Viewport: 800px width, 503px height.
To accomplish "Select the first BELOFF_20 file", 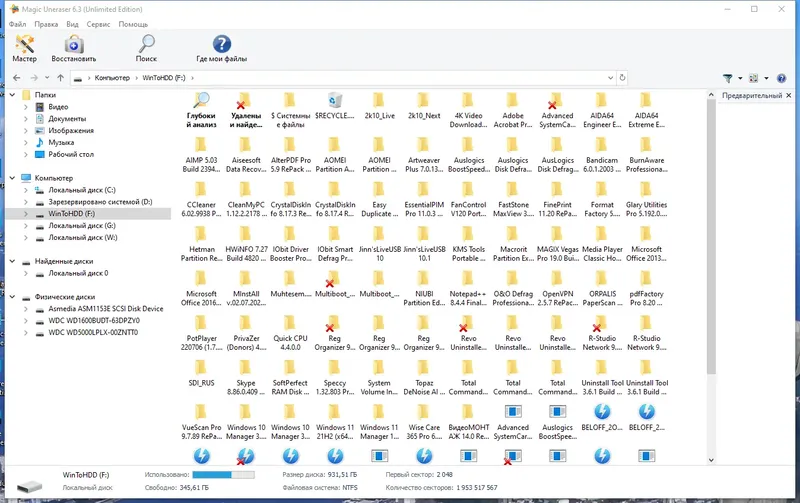I will (602, 417).
